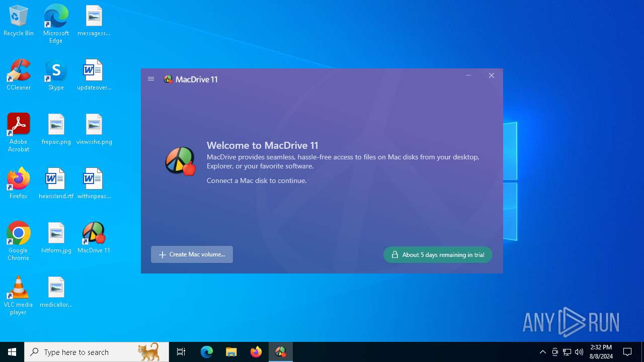Click About 5 days remaining in trial

coord(438,254)
